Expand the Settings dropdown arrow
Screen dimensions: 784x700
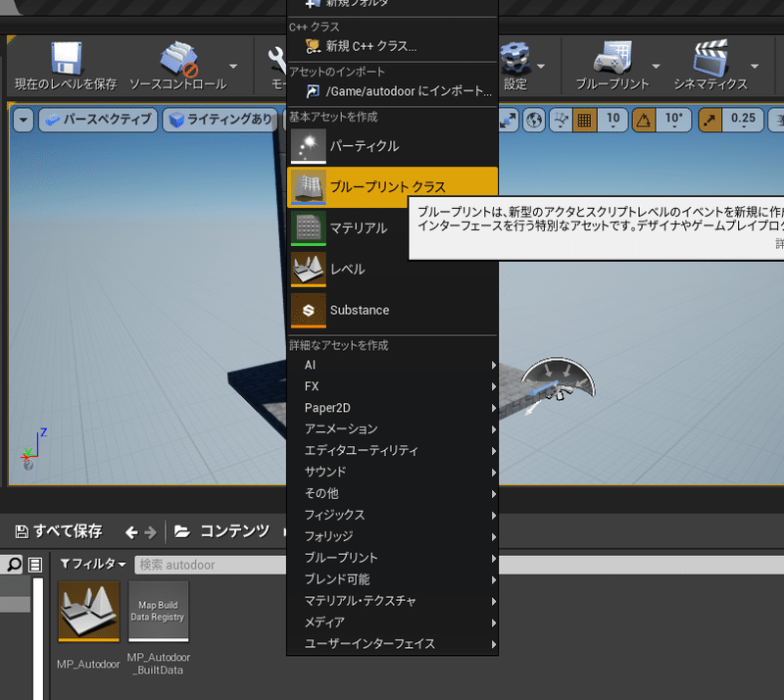tap(541, 66)
